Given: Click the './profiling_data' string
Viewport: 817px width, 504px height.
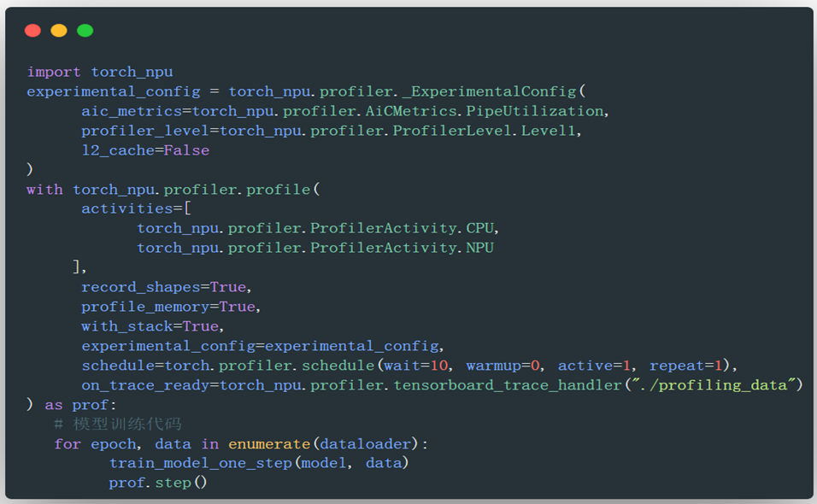Looking at the screenshot, I should 714,385.
